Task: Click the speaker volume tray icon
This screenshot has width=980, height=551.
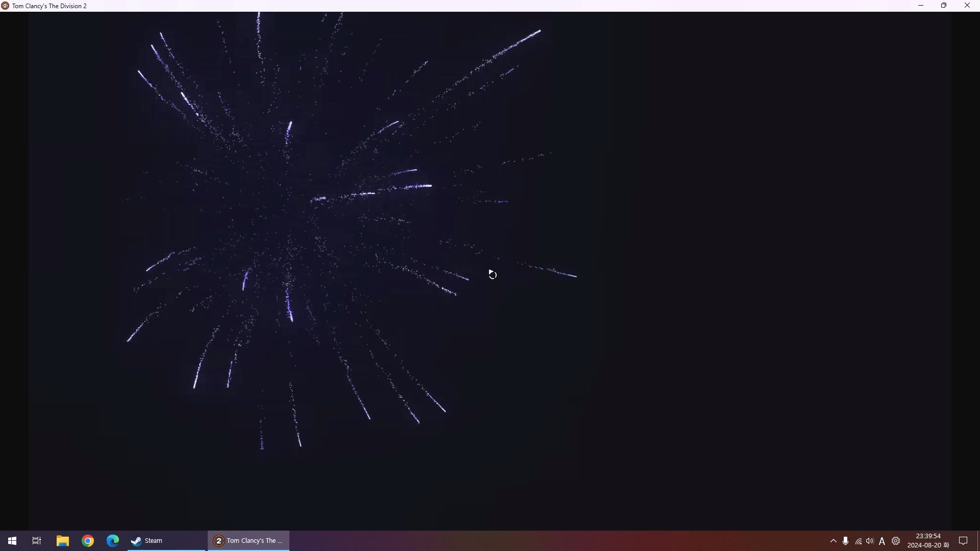Action: coord(870,541)
